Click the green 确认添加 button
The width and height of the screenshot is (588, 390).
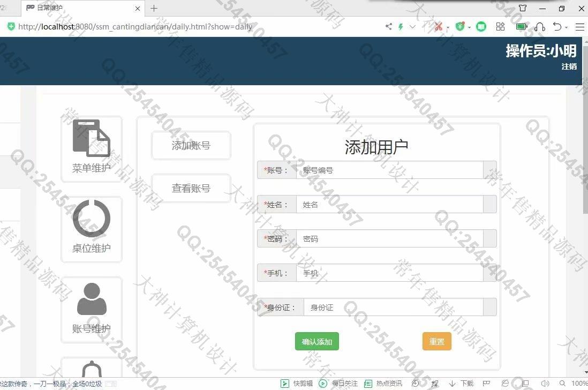tap(317, 342)
